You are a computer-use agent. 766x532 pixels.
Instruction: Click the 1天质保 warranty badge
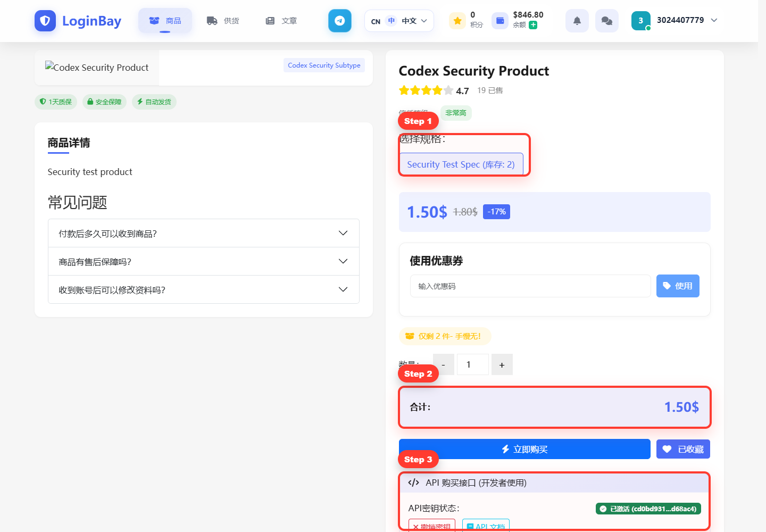[56, 102]
